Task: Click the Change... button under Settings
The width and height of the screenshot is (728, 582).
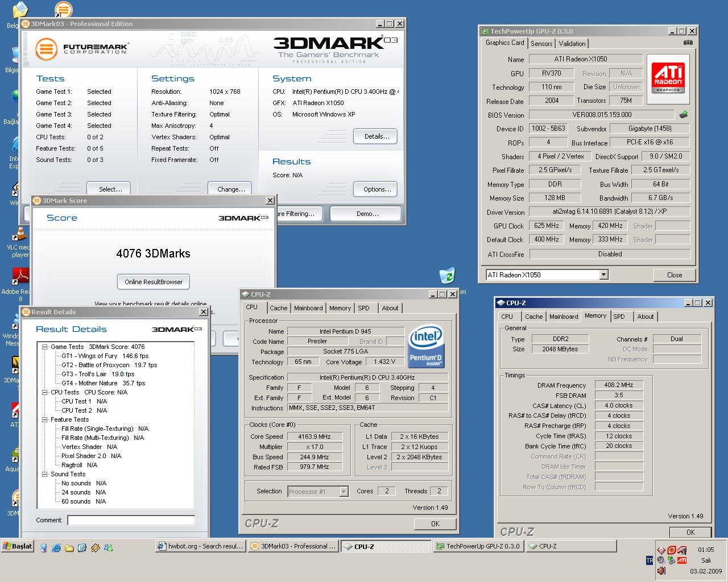Action: (229, 189)
